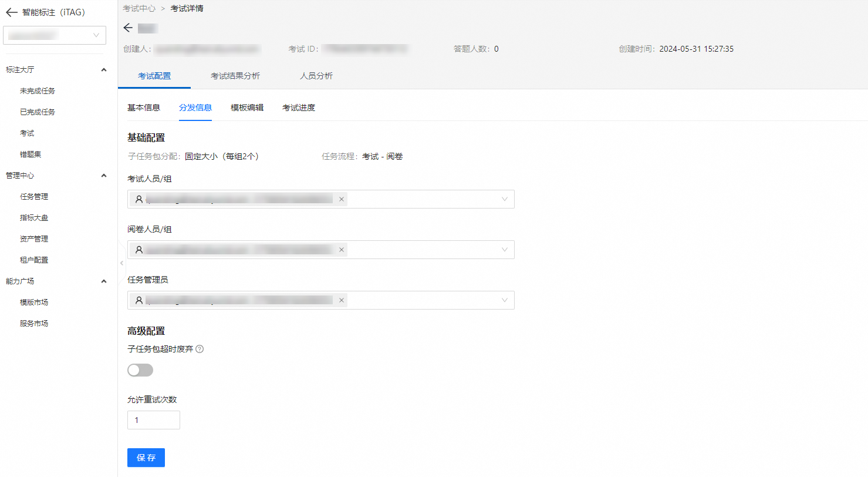This screenshot has width=868, height=477.
Task: Open the 阅卷人员/组 dropdown
Action: tap(321, 250)
